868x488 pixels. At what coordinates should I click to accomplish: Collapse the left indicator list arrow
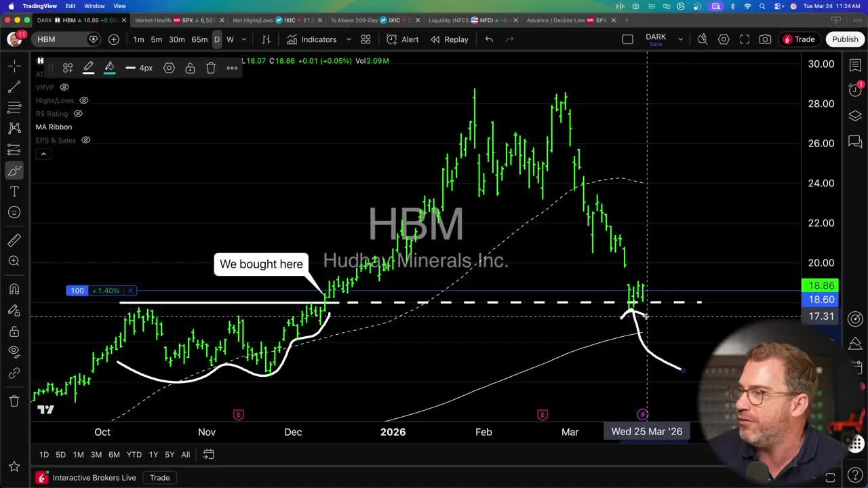pos(43,153)
